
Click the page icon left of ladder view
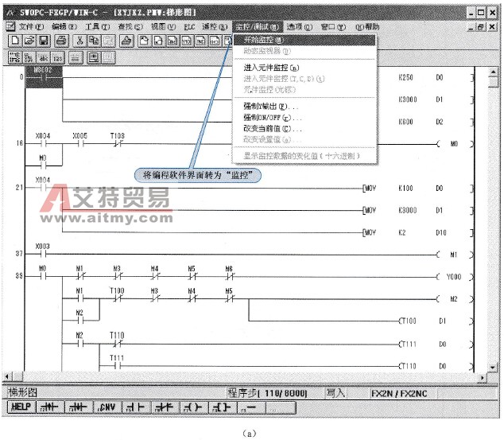[158, 41]
